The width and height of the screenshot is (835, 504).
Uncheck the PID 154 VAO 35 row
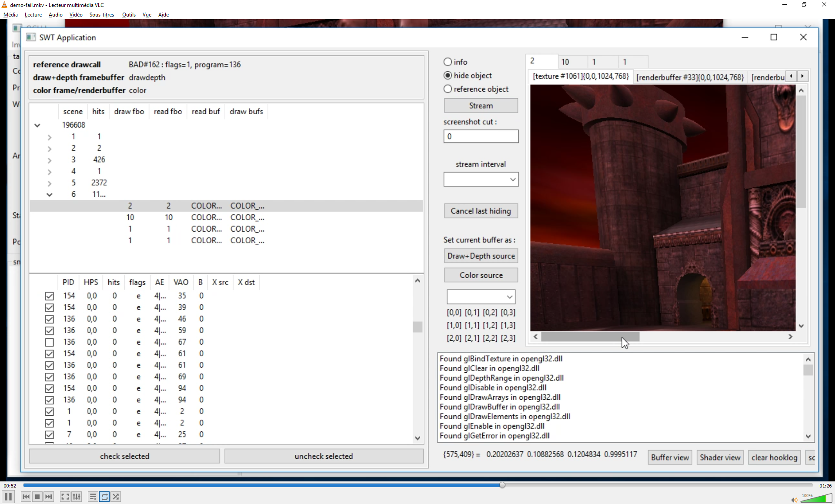click(50, 296)
